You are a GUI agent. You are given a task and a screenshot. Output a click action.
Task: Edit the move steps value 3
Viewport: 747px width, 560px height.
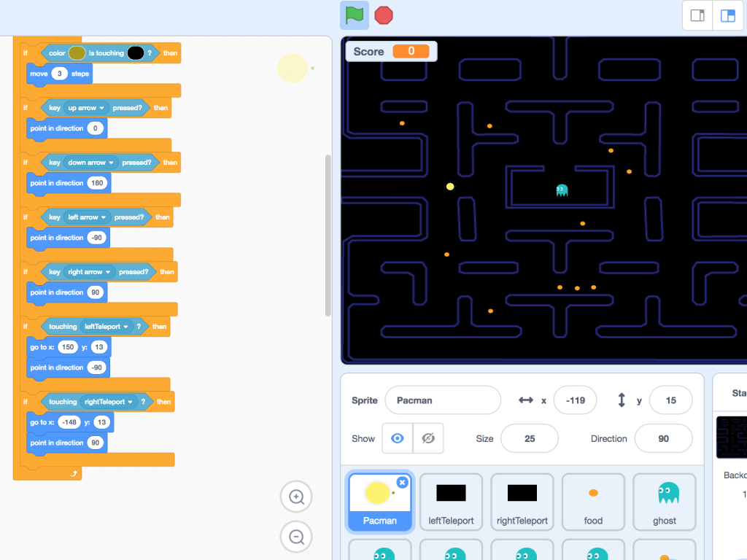pyautogui.click(x=60, y=74)
